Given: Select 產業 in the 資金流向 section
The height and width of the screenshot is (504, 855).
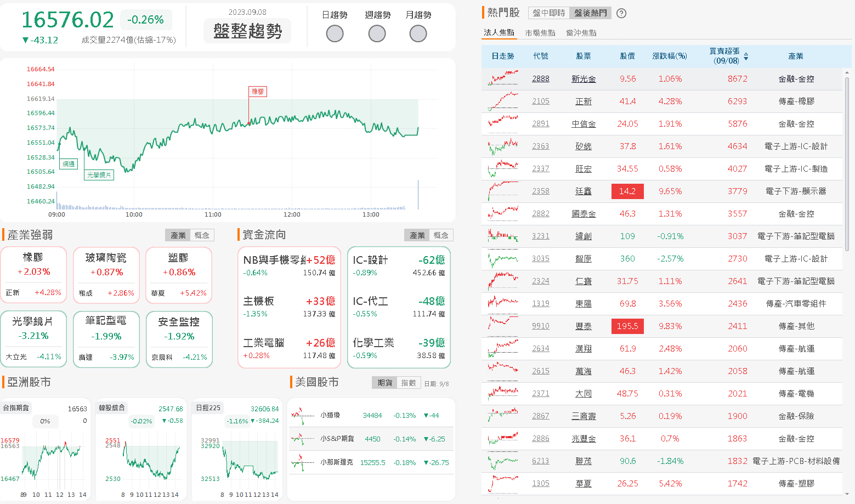Looking at the screenshot, I should (417, 235).
